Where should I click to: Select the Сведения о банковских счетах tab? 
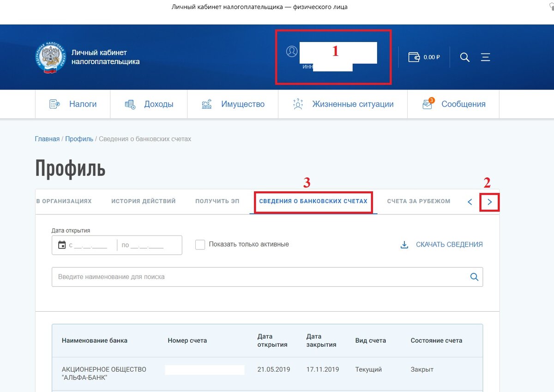tap(313, 201)
